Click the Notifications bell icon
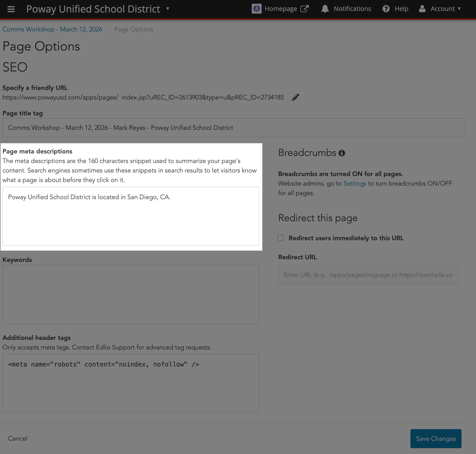The height and width of the screenshot is (454, 476). point(325,9)
